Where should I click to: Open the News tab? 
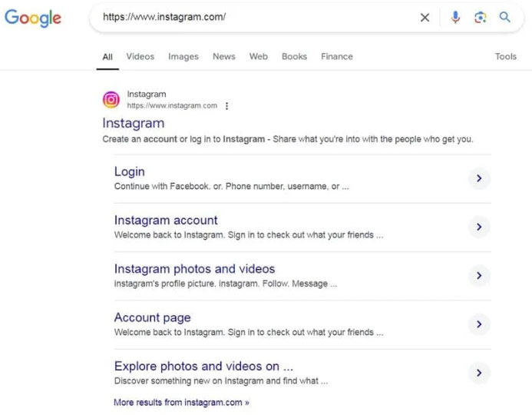pos(224,56)
